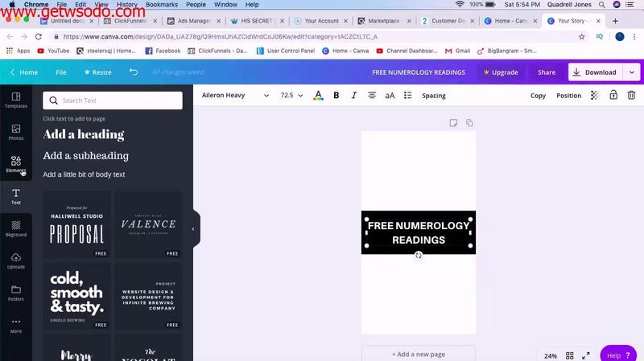644x361 pixels.
Task: Open Spotlight search in menu bar
Action: 601,5
